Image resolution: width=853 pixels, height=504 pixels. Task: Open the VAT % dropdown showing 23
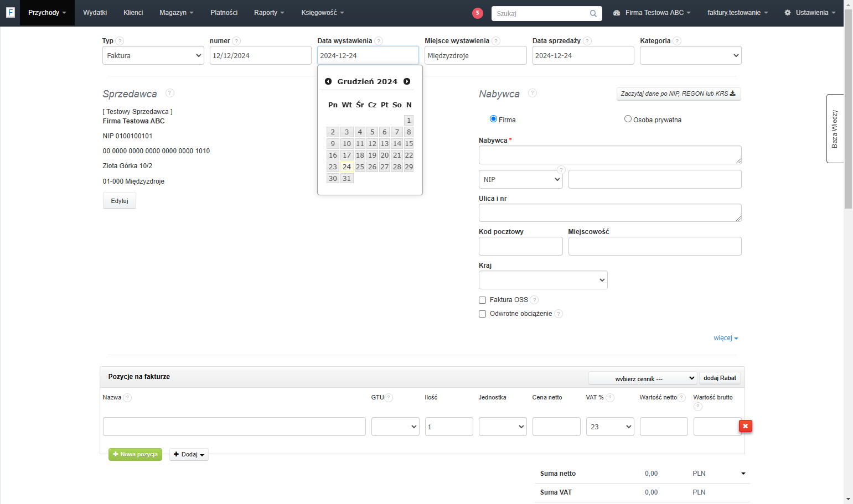[x=610, y=427]
